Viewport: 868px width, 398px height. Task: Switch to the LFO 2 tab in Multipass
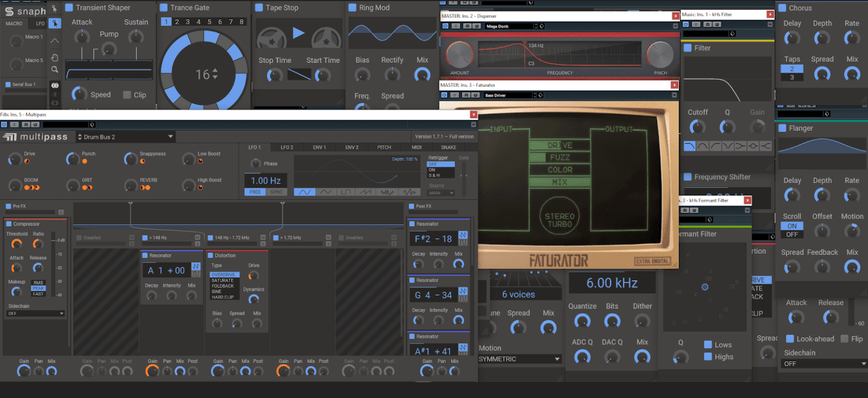click(x=287, y=147)
